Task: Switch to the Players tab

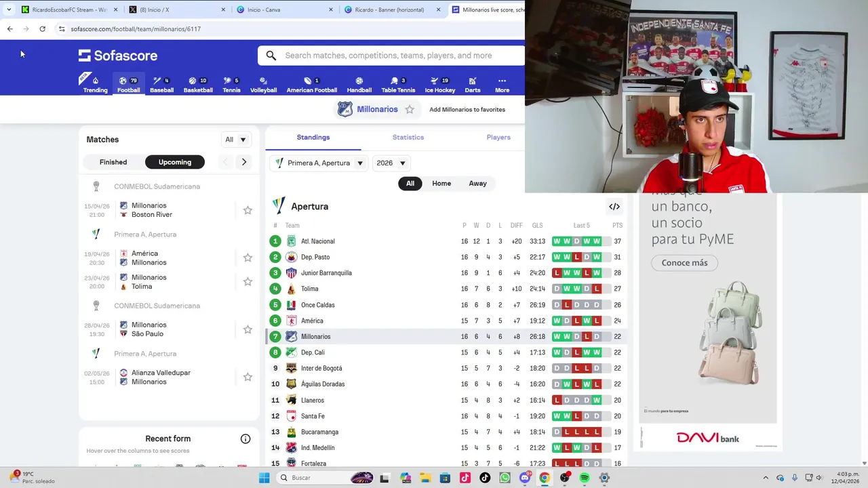Action: tap(498, 137)
